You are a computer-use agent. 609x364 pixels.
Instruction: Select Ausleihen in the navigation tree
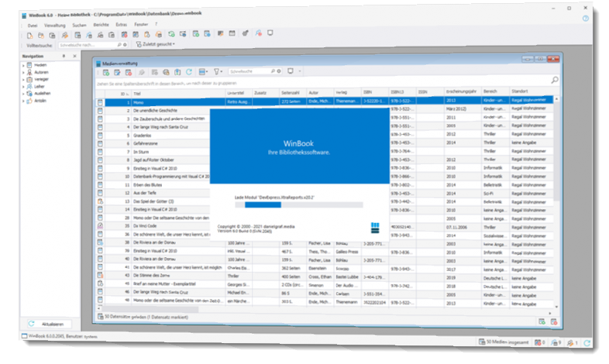pyautogui.click(x=43, y=94)
